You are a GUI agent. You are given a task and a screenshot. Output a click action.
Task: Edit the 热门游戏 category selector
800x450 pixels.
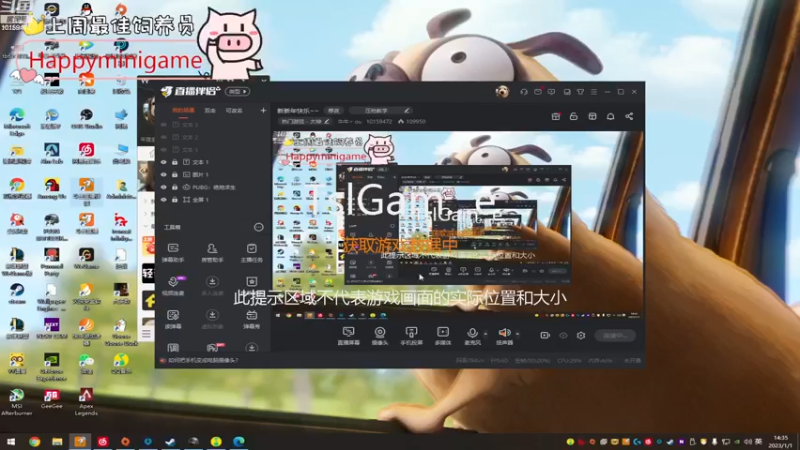305,121
